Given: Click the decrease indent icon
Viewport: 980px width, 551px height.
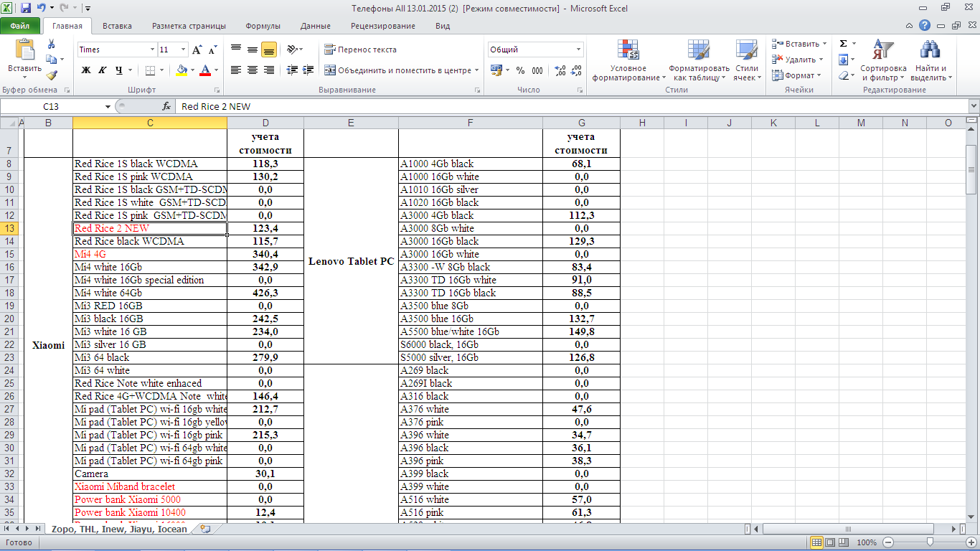Looking at the screenshot, I should point(291,70).
